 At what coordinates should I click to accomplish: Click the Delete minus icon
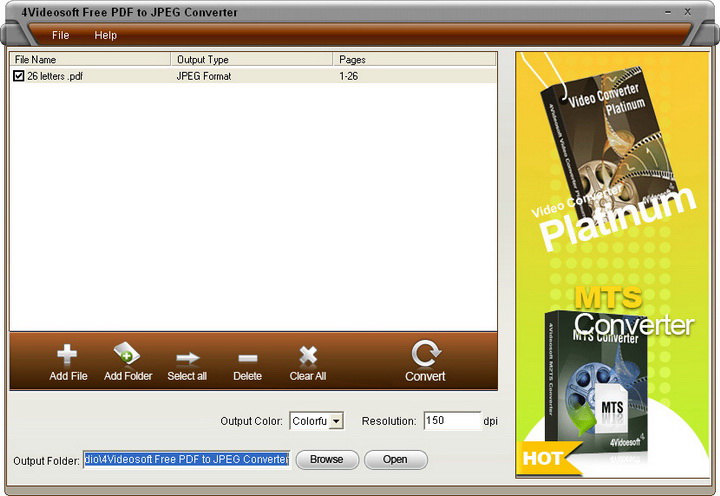click(x=248, y=358)
